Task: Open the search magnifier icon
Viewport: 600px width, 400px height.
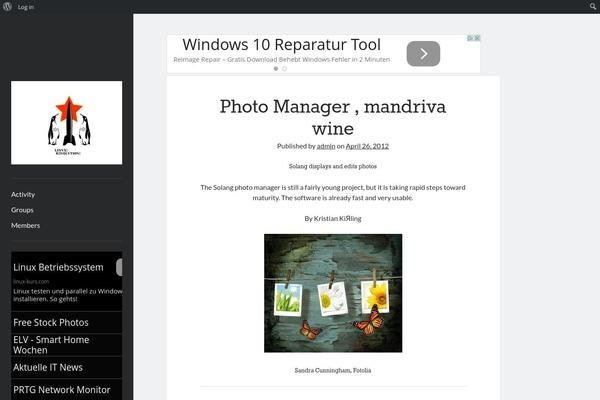Action: point(593,7)
